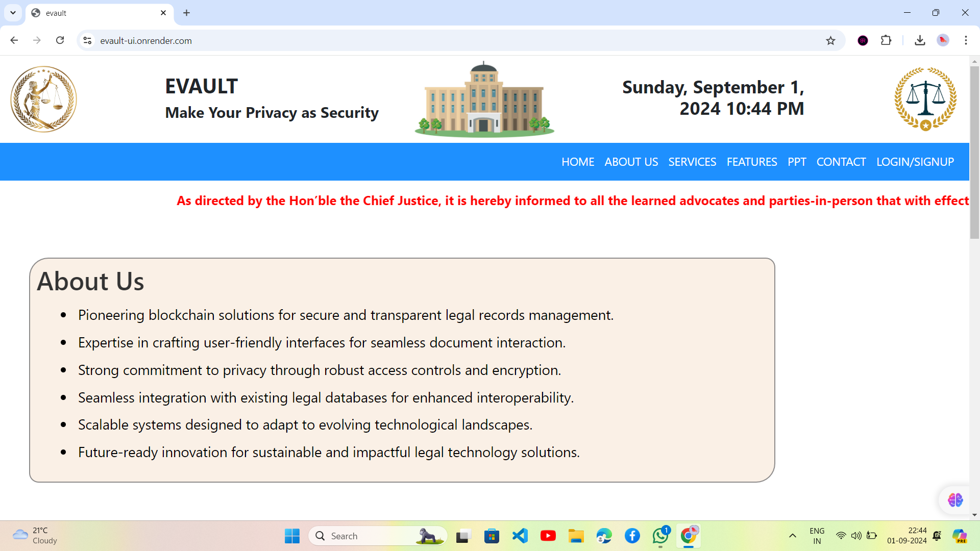Click the 'Future-ready innovation' bullet
The image size is (980, 551).
329,453
